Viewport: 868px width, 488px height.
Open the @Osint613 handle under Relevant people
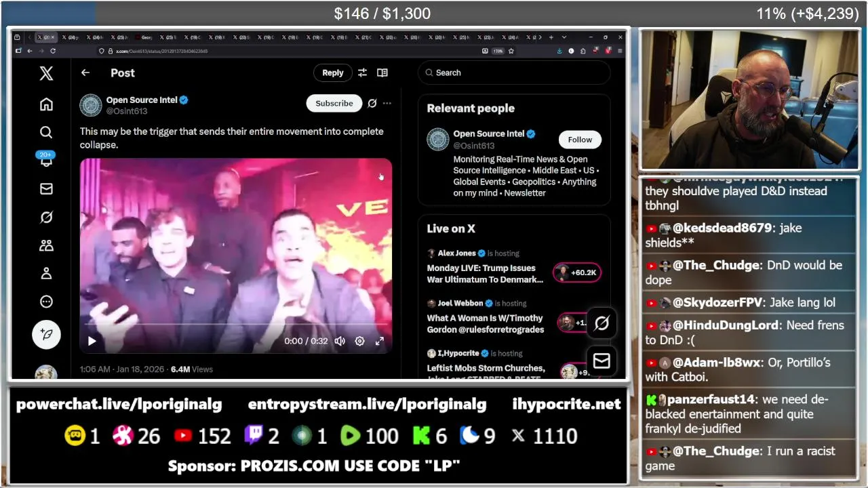click(474, 146)
